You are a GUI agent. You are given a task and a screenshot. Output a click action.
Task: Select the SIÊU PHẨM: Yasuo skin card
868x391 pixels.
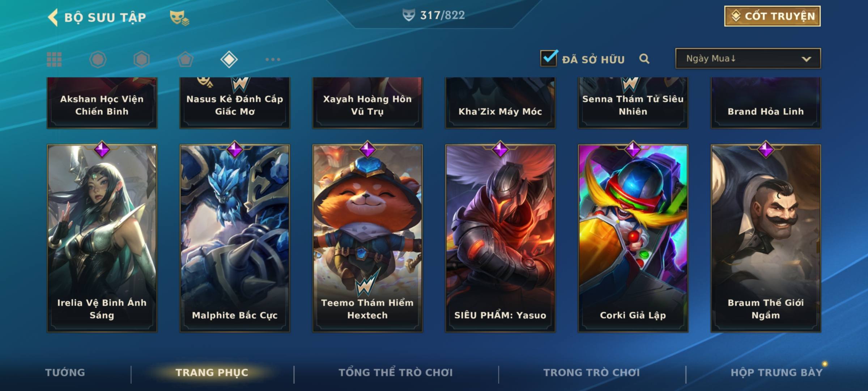500,238
